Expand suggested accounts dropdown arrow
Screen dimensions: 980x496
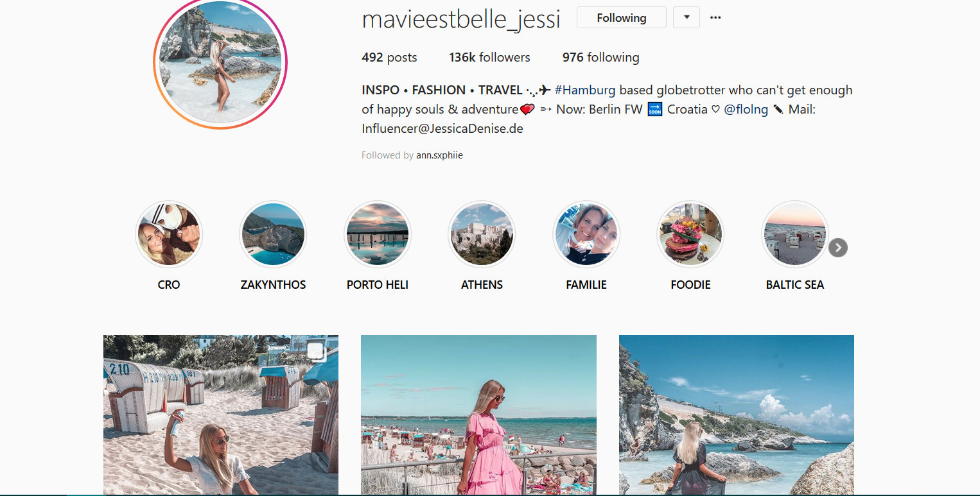click(687, 18)
